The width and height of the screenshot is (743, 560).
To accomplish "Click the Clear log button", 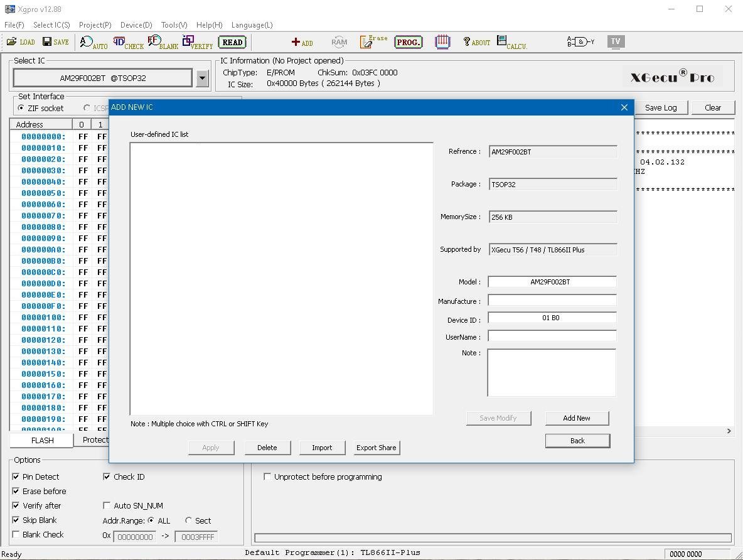I will click(713, 107).
